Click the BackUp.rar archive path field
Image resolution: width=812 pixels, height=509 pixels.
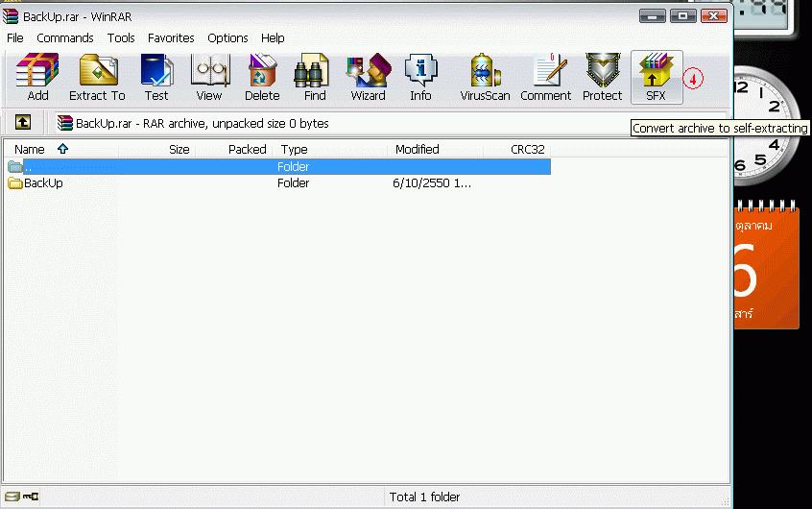pyautogui.click(x=391, y=123)
